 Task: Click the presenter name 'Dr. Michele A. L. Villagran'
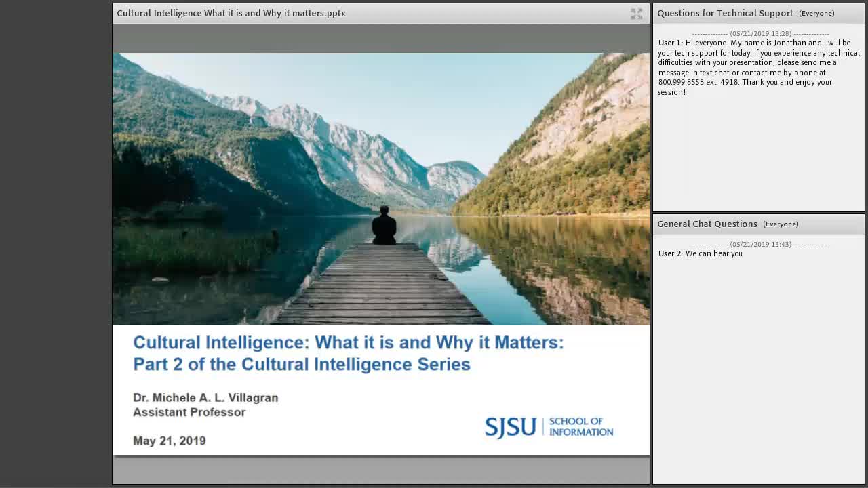coord(205,397)
